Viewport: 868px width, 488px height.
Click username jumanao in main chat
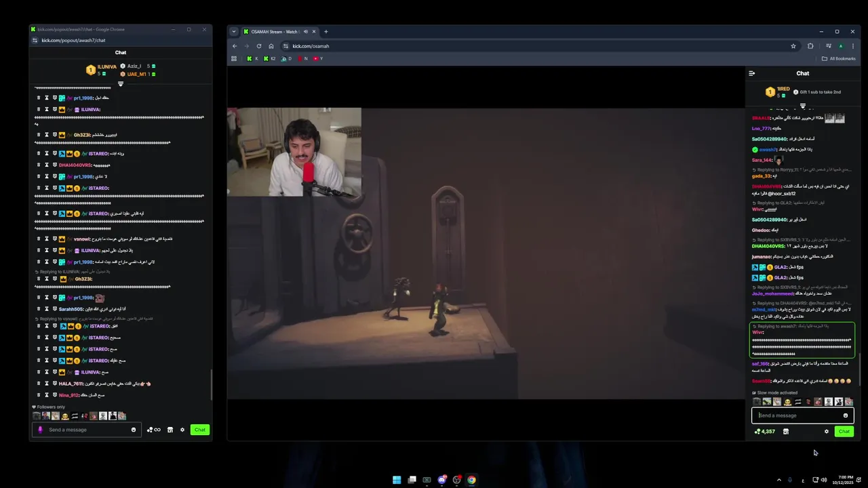coord(762,257)
